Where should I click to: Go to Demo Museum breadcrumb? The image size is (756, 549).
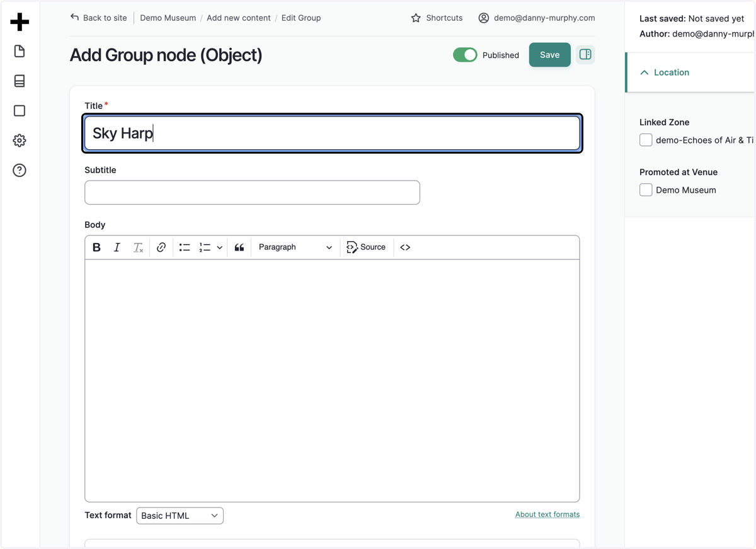point(168,18)
